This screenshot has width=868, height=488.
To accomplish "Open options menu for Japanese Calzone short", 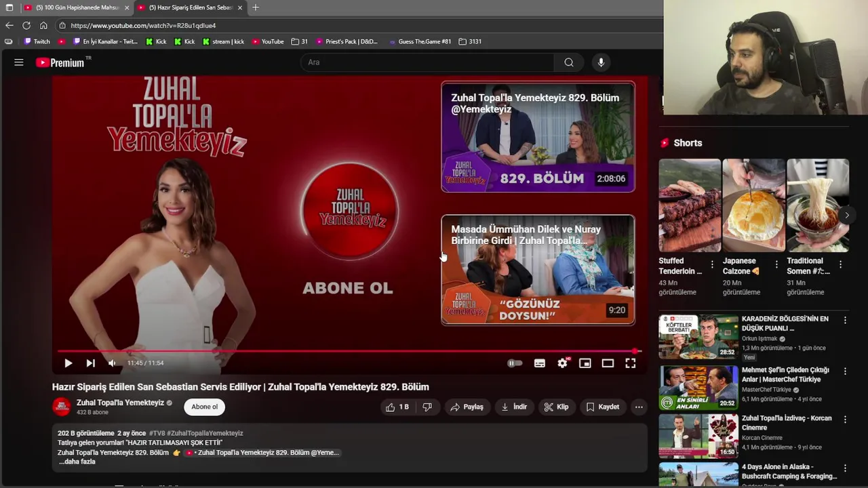I will pyautogui.click(x=776, y=265).
